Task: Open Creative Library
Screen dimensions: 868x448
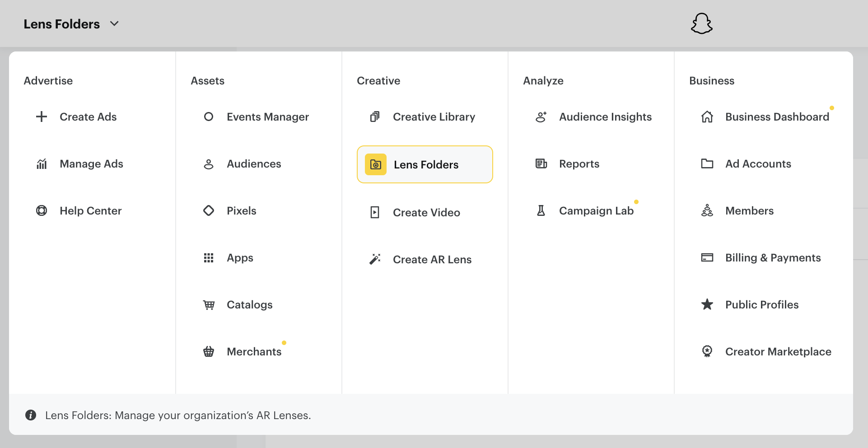Action: pos(434,117)
